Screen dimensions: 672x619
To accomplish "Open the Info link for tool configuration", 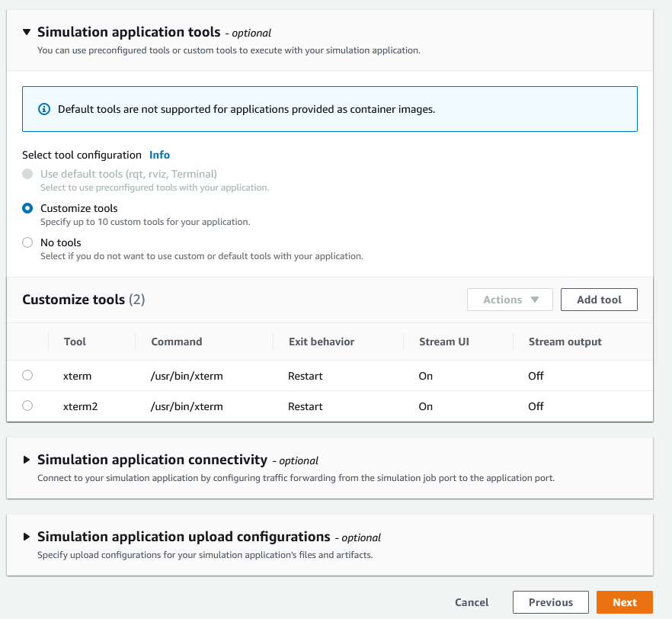I will (x=159, y=155).
